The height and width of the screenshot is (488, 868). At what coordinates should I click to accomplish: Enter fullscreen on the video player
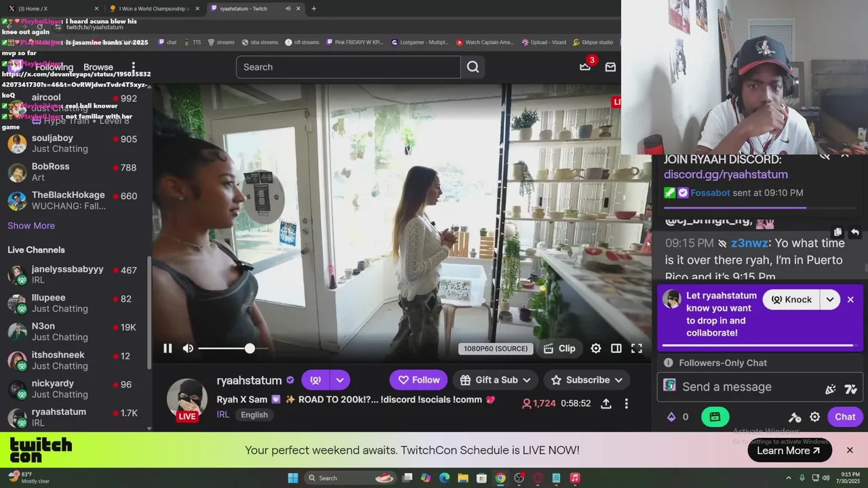point(637,348)
